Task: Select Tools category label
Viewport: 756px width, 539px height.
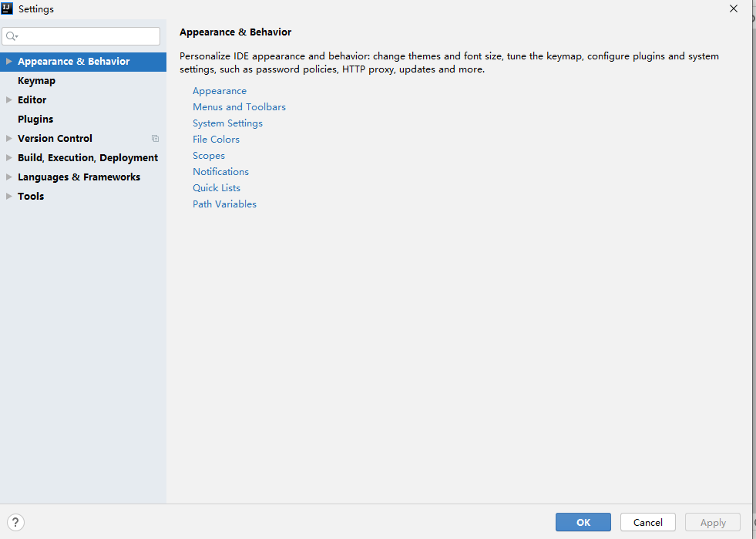Action: pyautogui.click(x=31, y=197)
